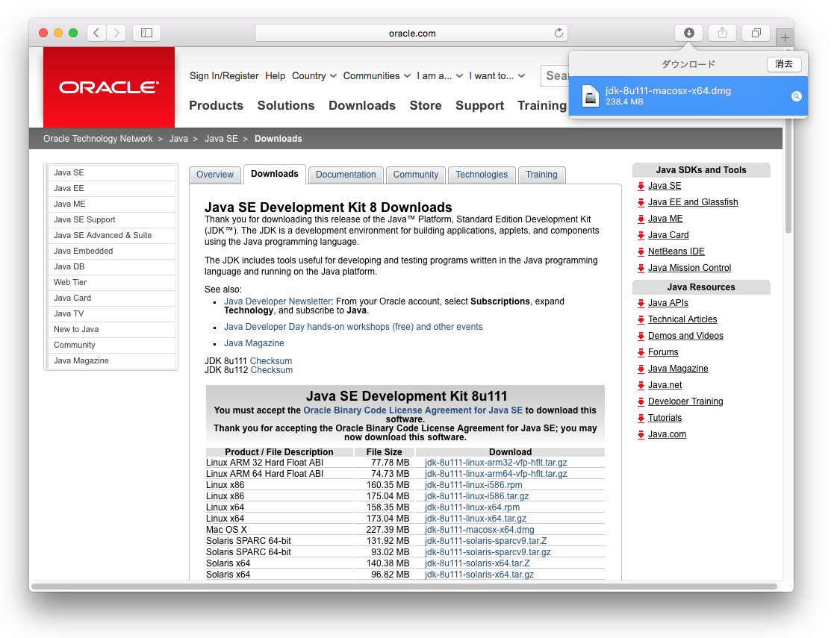Open the Store menu
Screen dimensions: 840x638
(x=426, y=105)
